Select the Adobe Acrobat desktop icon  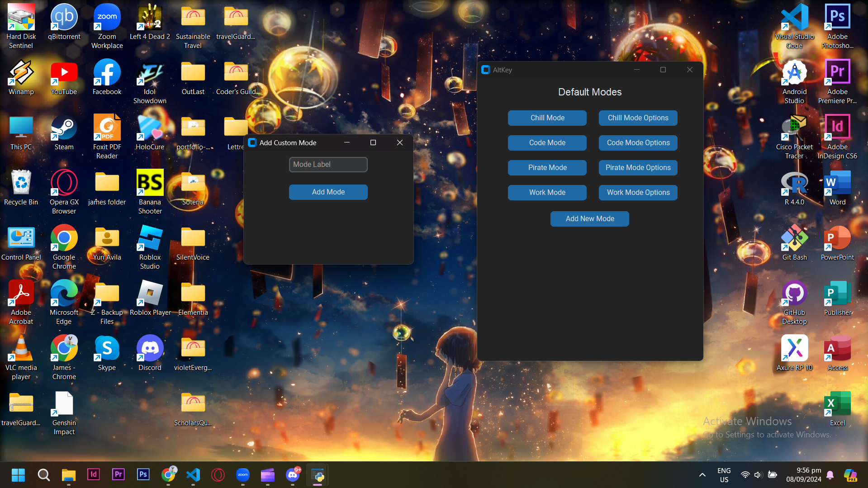21,302
